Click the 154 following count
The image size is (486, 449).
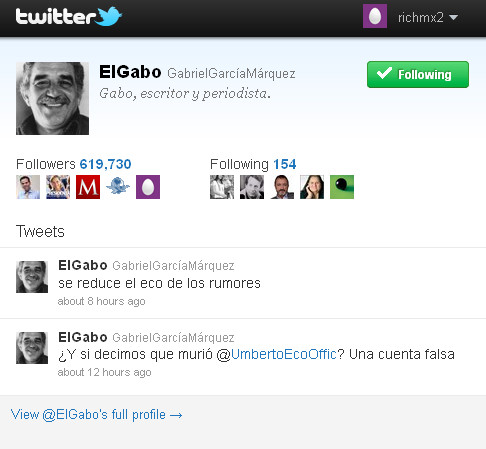(285, 164)
